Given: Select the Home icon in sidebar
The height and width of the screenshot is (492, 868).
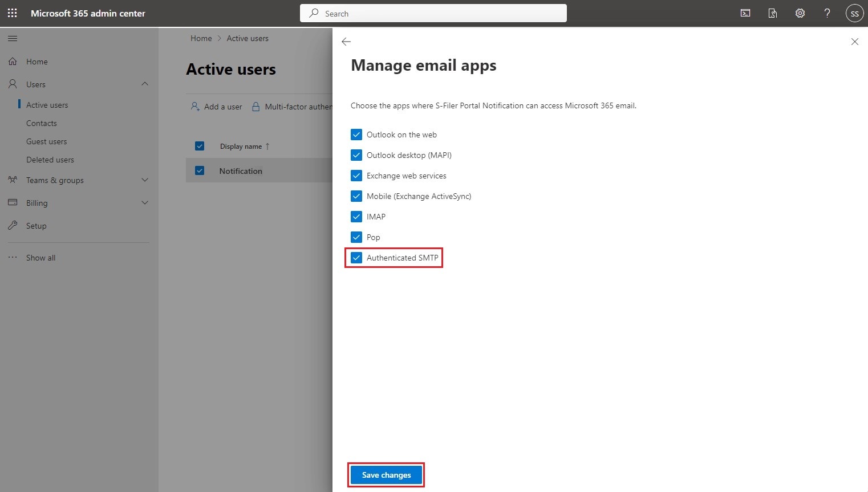Looking at the screenshot, I should click(x=13, y=61).
